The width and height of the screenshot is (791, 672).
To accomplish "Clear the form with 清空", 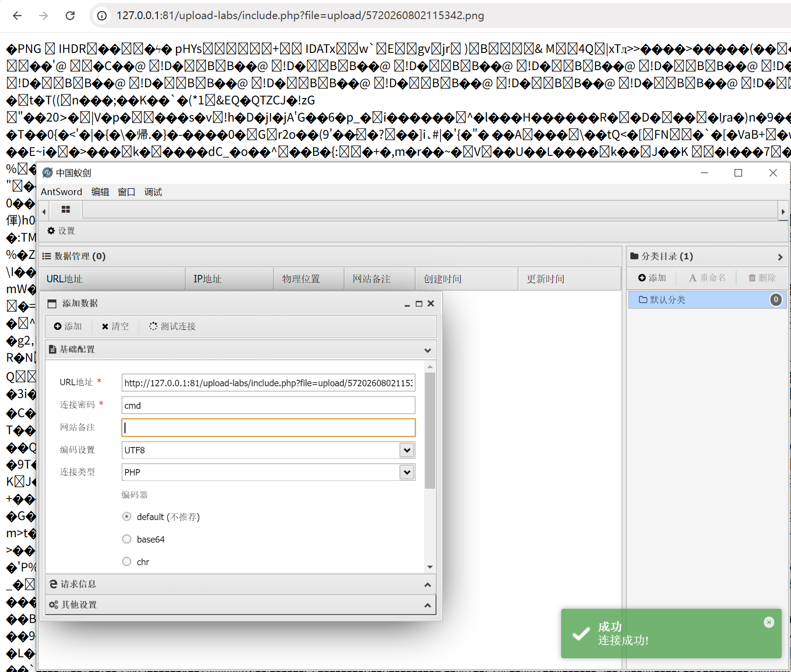I will pyautogui.click(x=115, y=326).
